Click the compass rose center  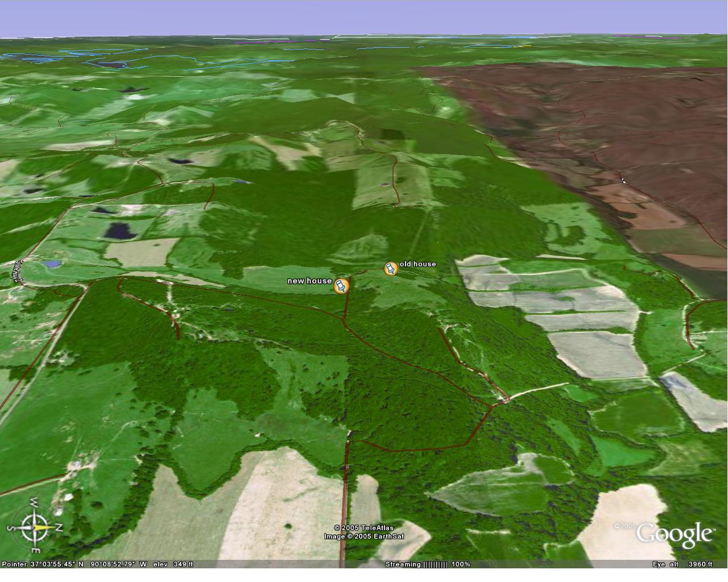[x=34, y=527]
